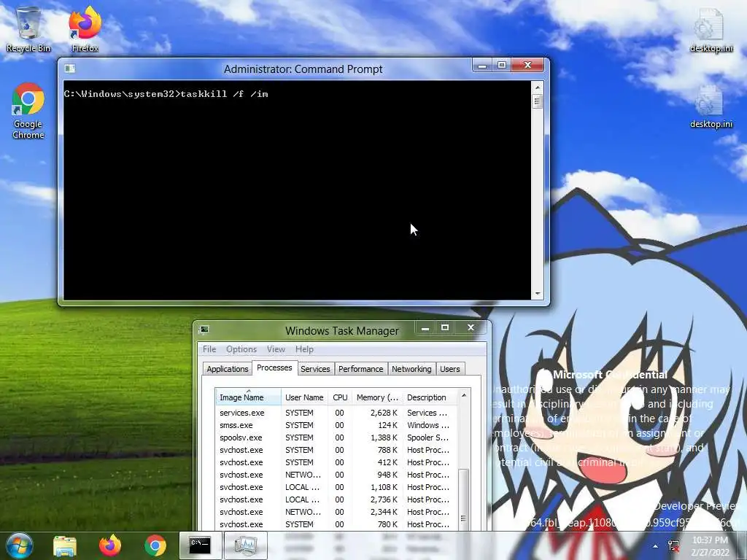Sort processes by CPU column

point(340,397)
